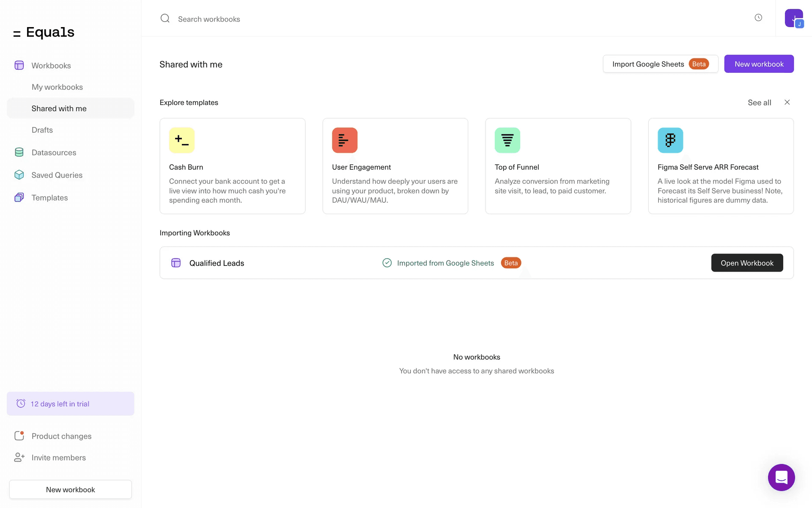Dismiss the Explore templates section
Viewport: 812px width, 508px height.
pyautogui.click(x=787, y=102)
